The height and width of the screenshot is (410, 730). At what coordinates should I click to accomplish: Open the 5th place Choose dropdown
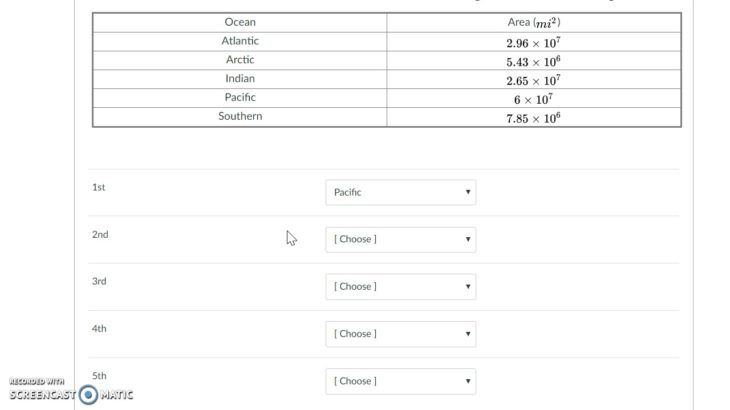[400, 381]
